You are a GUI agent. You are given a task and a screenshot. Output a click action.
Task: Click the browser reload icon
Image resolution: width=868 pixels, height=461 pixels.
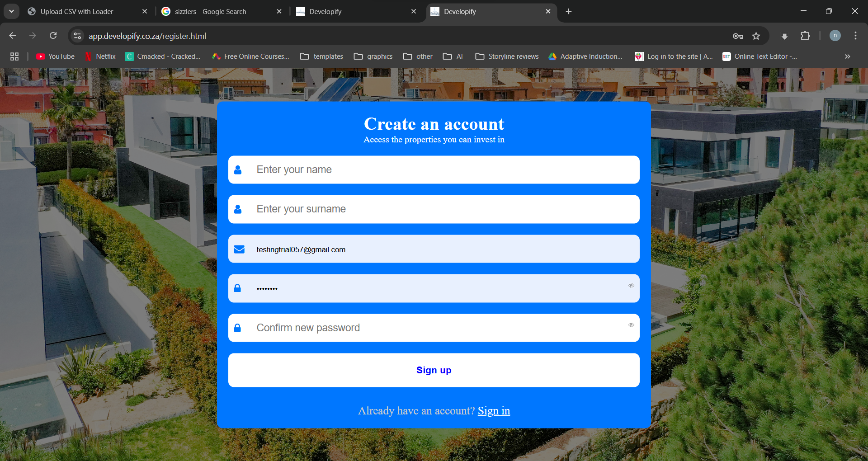coord(53,36)
